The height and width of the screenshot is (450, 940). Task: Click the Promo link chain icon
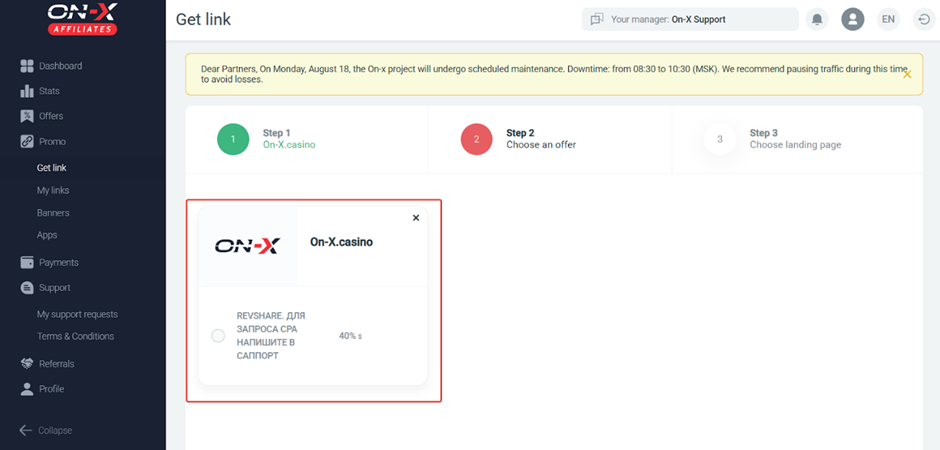[x=27, y=141]
